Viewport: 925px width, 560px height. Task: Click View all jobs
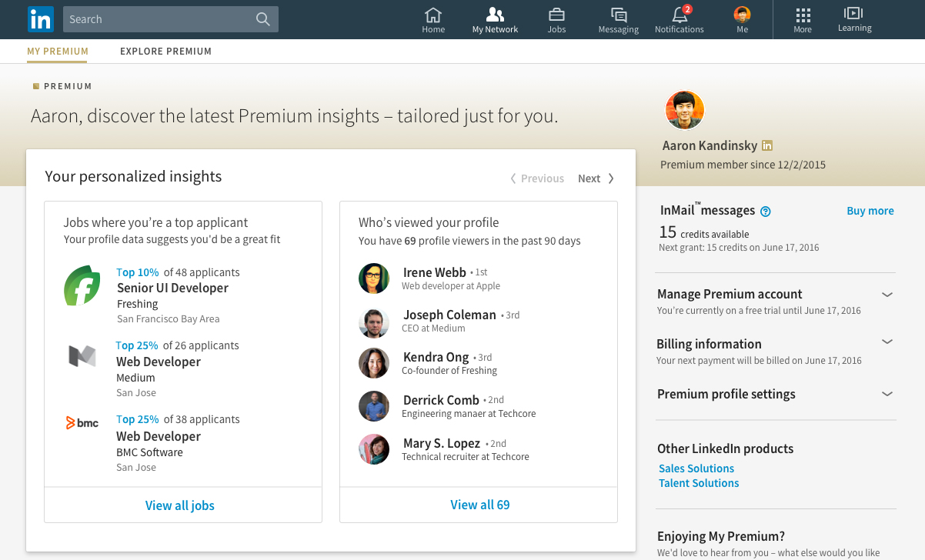click(x=180, y=505)
